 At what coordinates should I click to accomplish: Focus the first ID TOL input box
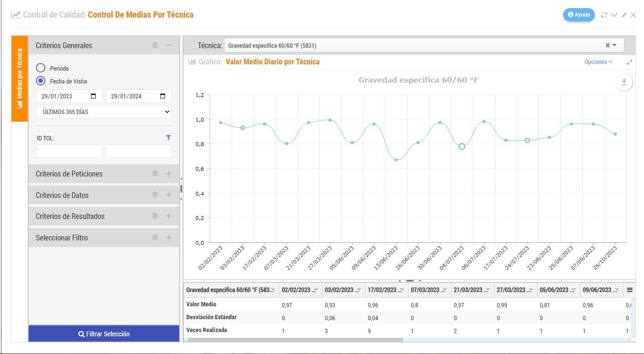pos(69,151)
